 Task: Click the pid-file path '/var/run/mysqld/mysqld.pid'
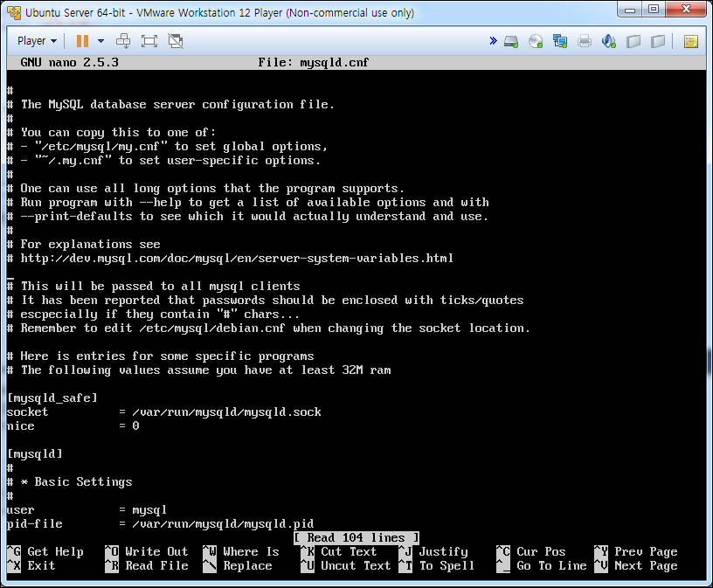(223, 524)
